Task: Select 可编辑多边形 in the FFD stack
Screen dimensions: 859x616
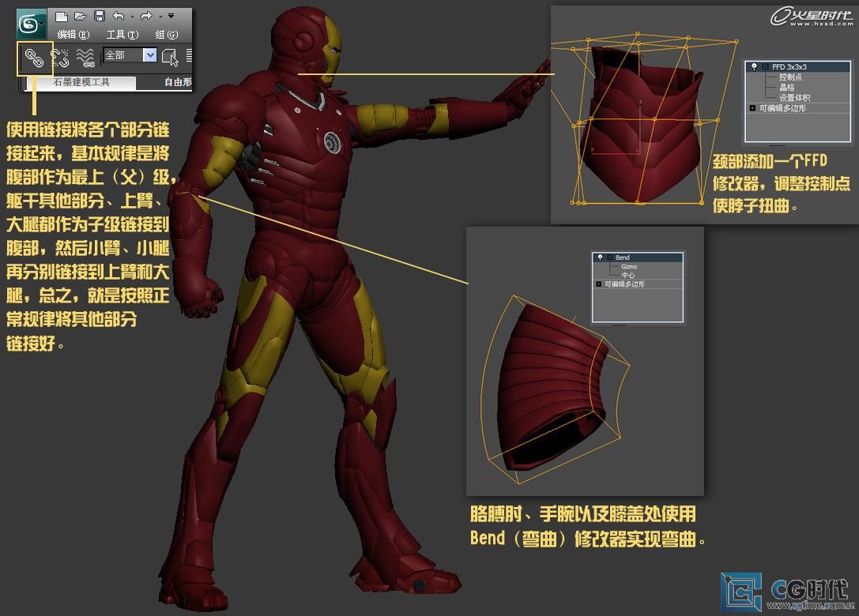Action: click(782, 108)
